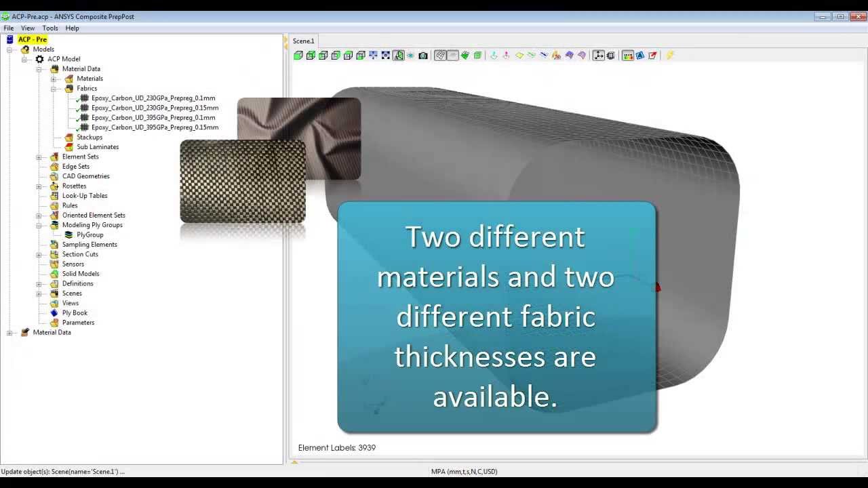Expand the Materials tree node

(x=54, y=79)
